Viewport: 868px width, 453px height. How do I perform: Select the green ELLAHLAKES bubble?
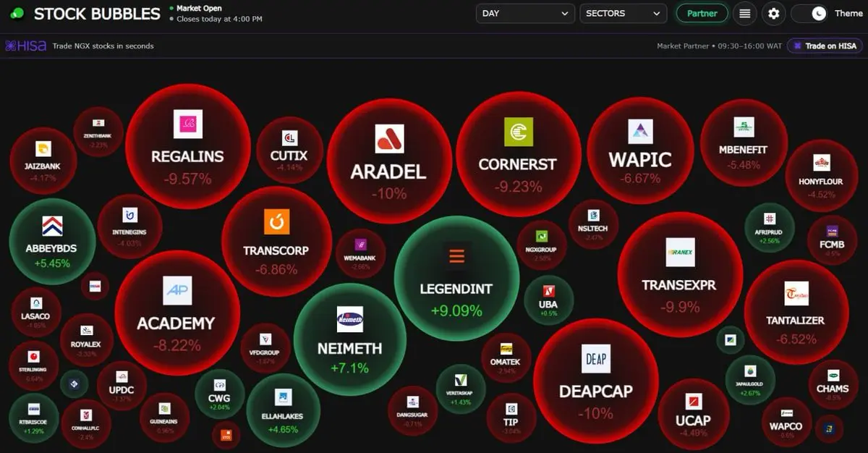(x=283, y=410)
